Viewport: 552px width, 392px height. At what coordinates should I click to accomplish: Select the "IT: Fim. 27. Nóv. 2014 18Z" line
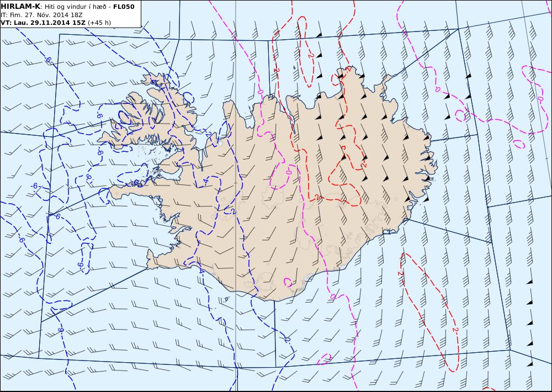[x=41, y=15]
